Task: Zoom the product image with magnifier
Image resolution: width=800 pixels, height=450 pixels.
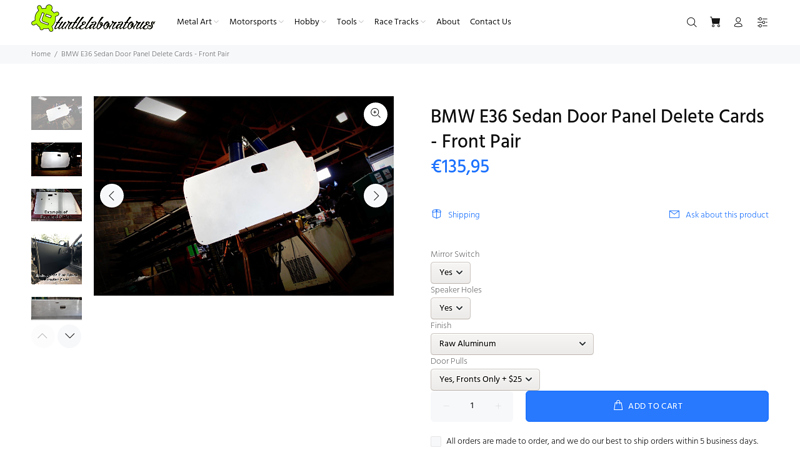Action: (376, 113)
